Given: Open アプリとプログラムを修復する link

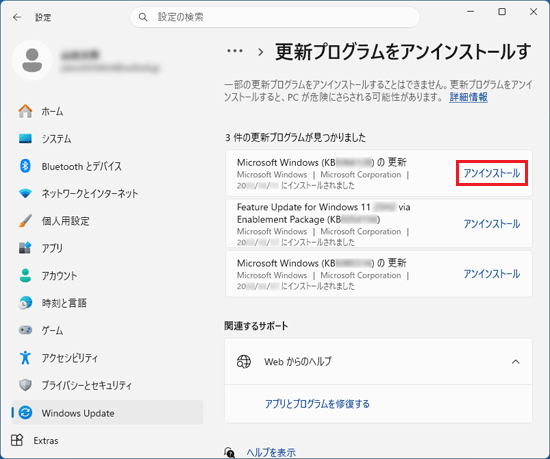Looking at the screenshot, I should [317, 404].
